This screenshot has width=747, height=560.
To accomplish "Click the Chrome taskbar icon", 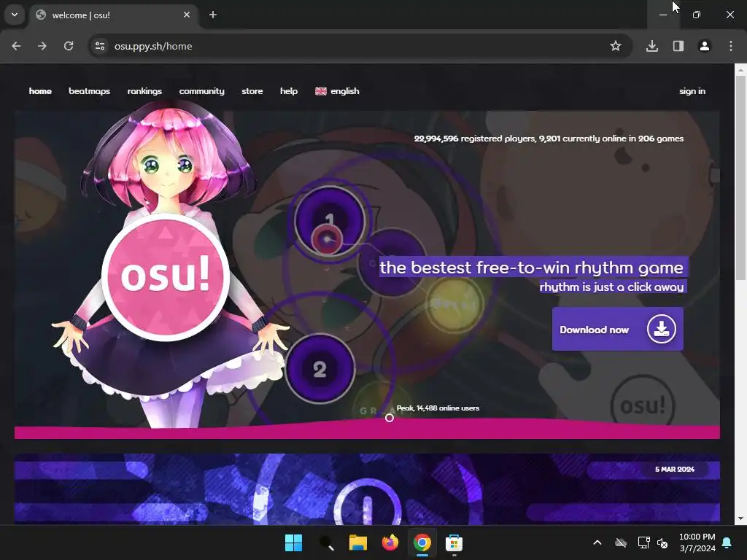I will pos(422,542).
